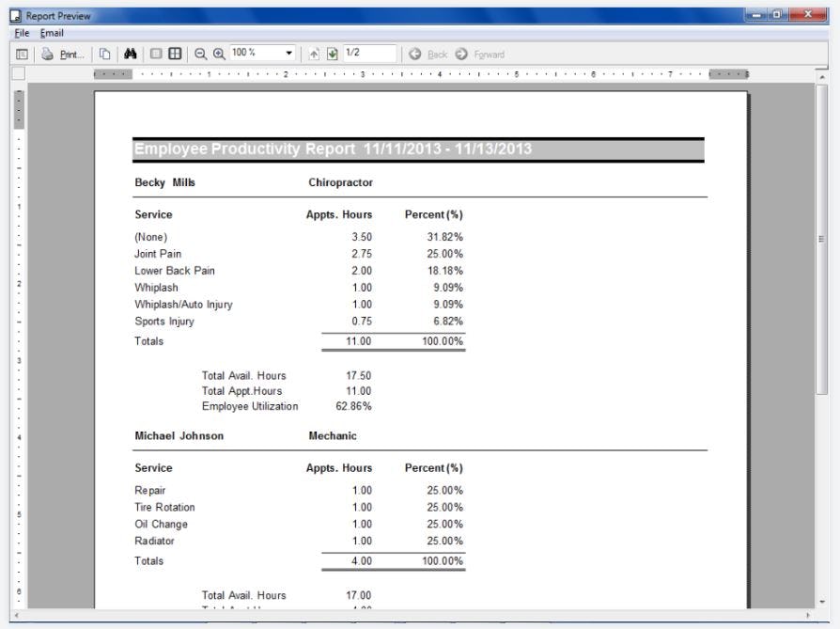Click the Back navigation icon
The height and width of the screenshot is (629, 840).
(x=414, y=55)
